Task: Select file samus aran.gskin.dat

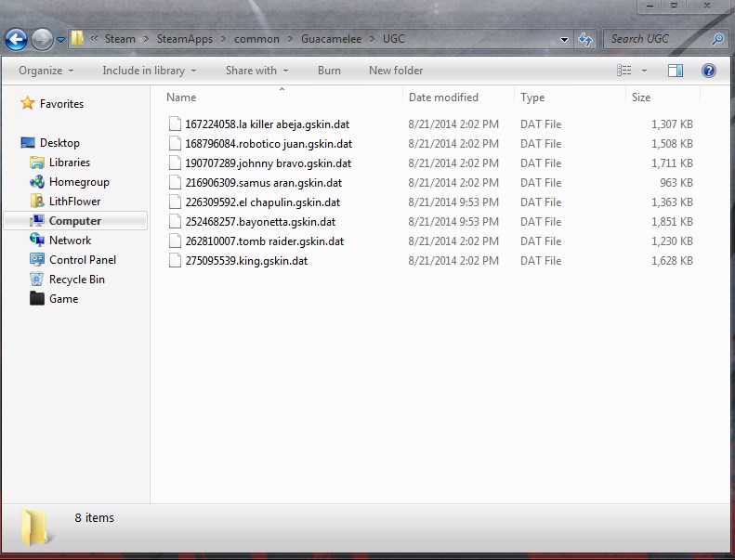Action: point(264,183)
